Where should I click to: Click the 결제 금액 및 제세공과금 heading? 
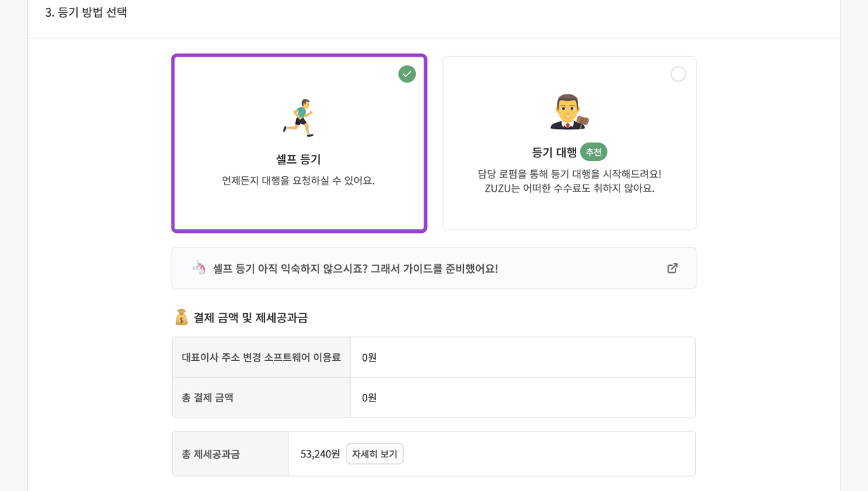coord(250,318)
